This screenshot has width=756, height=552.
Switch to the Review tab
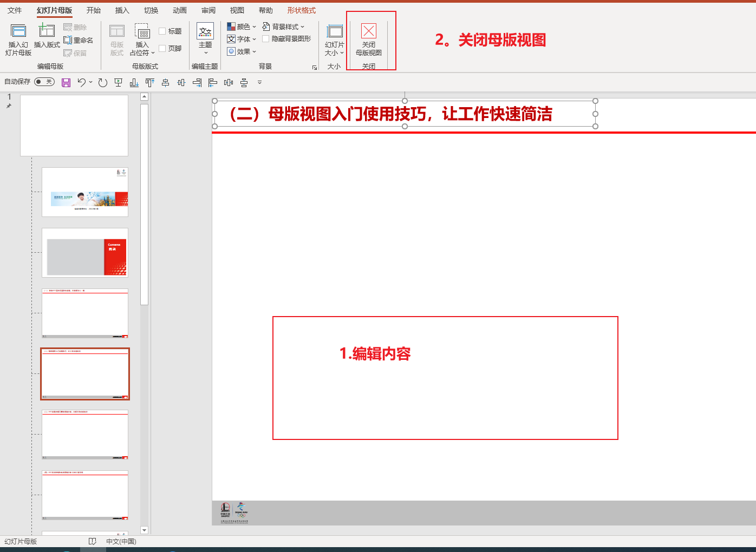(208, 10)
